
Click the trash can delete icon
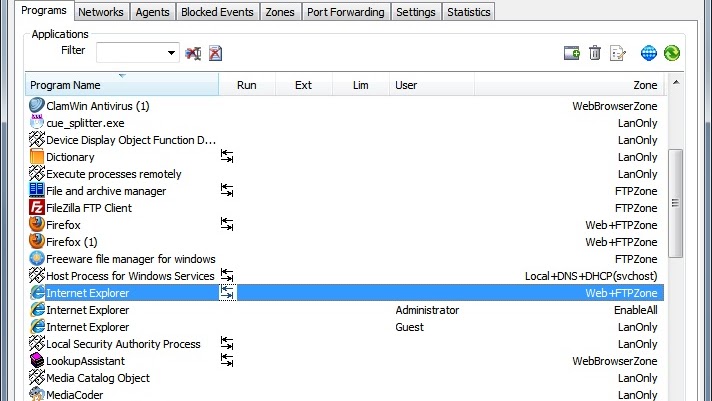coord(595,53)
